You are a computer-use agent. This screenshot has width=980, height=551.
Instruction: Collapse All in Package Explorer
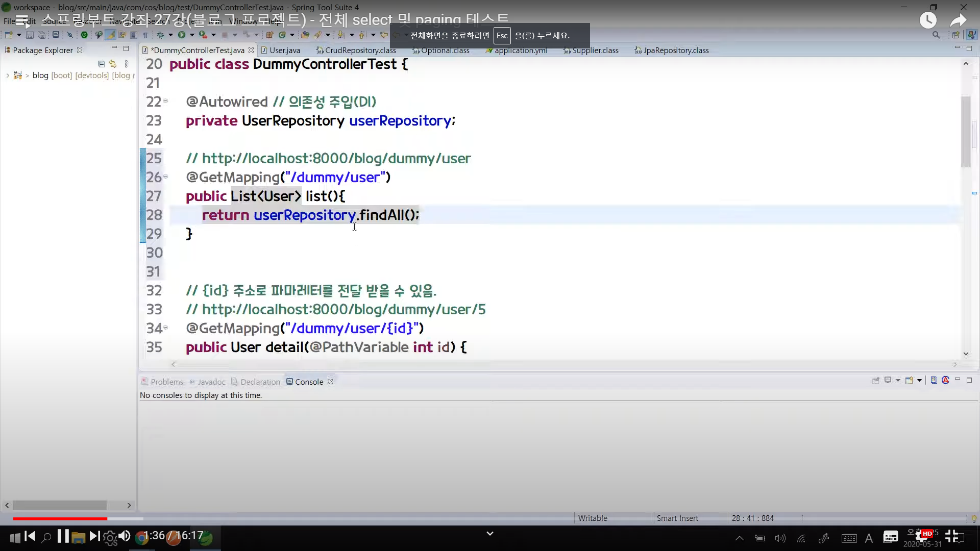pos(101,64)
